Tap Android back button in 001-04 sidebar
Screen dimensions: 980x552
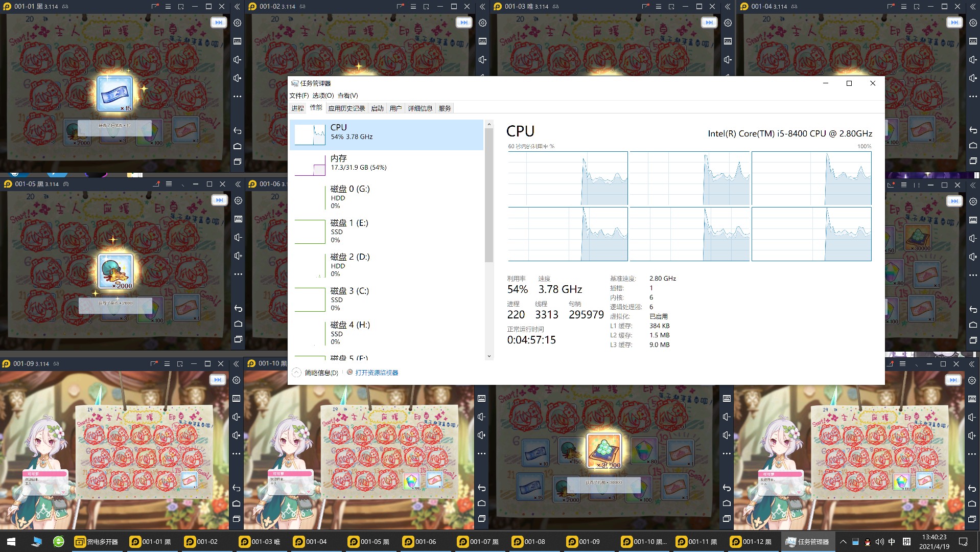(973, 130)
